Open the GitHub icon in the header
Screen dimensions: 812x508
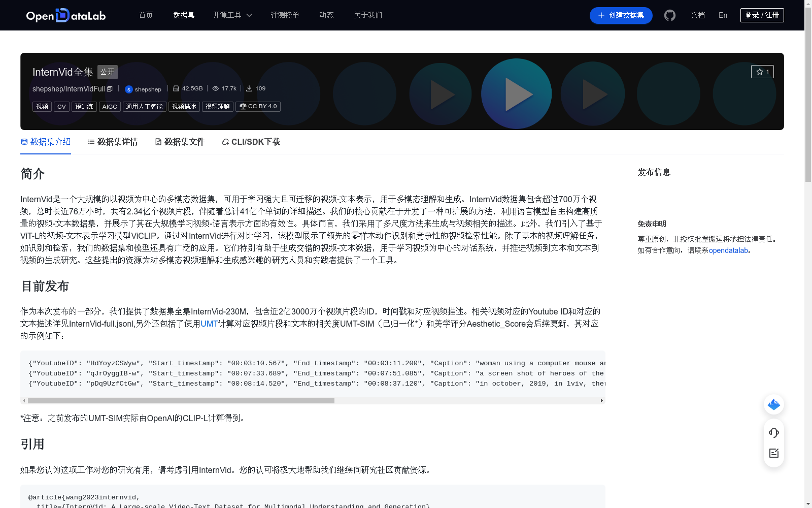click(670, 15)
